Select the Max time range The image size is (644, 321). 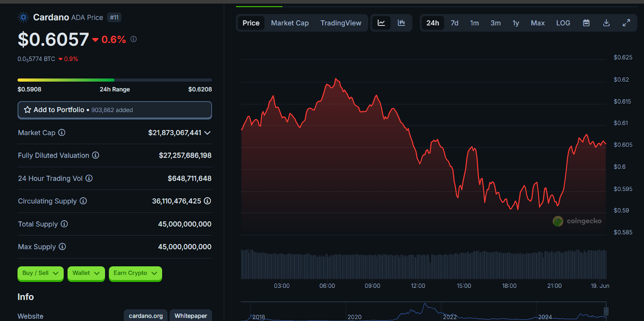[x=537, y=23]
